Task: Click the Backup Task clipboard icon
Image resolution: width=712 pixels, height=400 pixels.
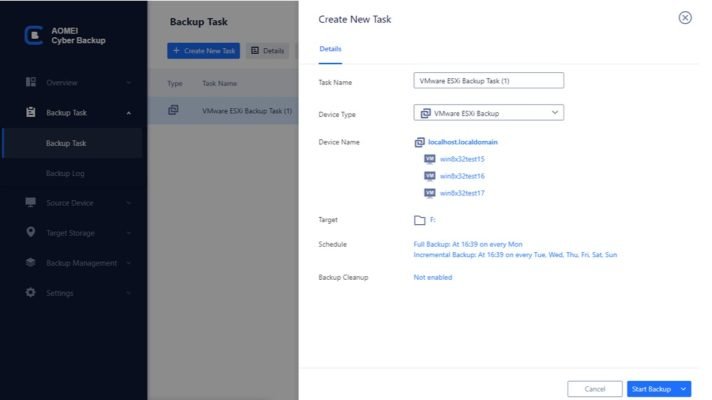Action: [30, 112]
